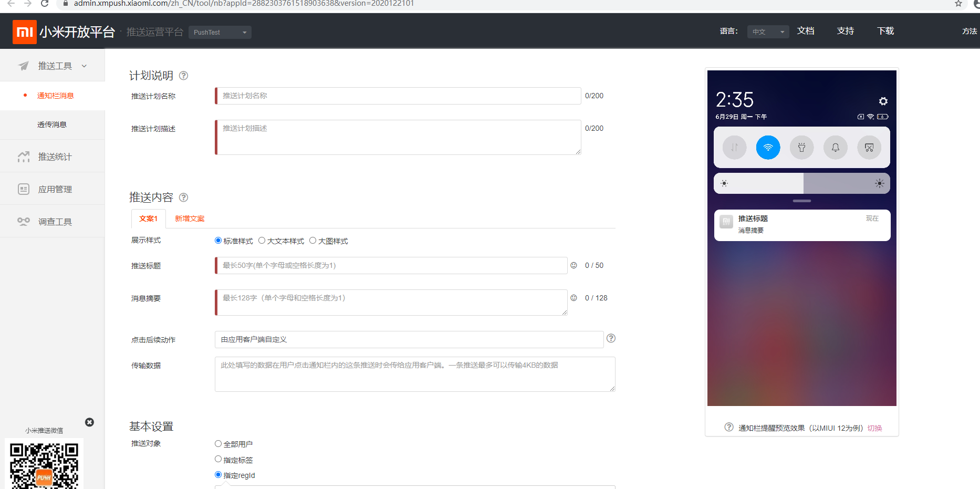Click the help icon beside 计划说明
The width and height of the screenshot is (980, 489).
pos(183,76)
